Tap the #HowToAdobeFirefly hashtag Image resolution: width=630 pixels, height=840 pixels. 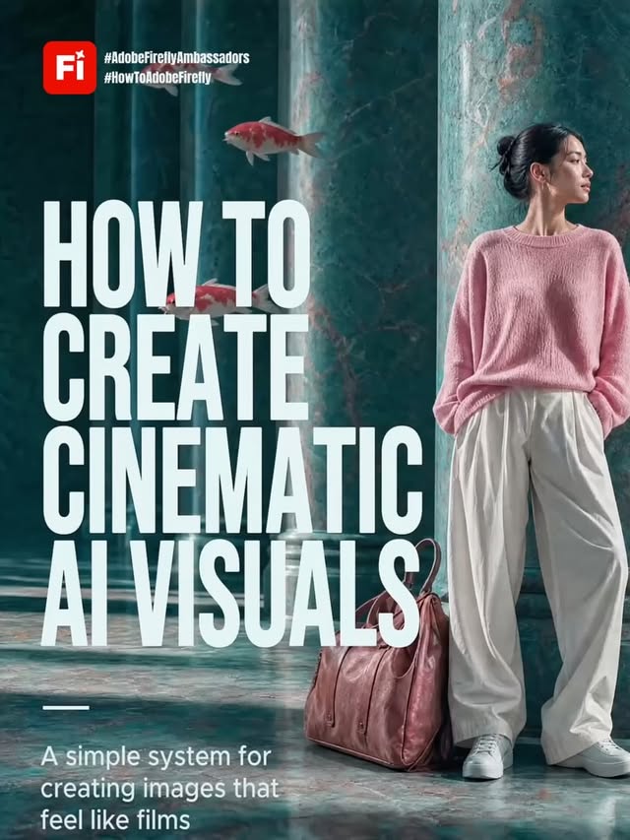point(158,78)
